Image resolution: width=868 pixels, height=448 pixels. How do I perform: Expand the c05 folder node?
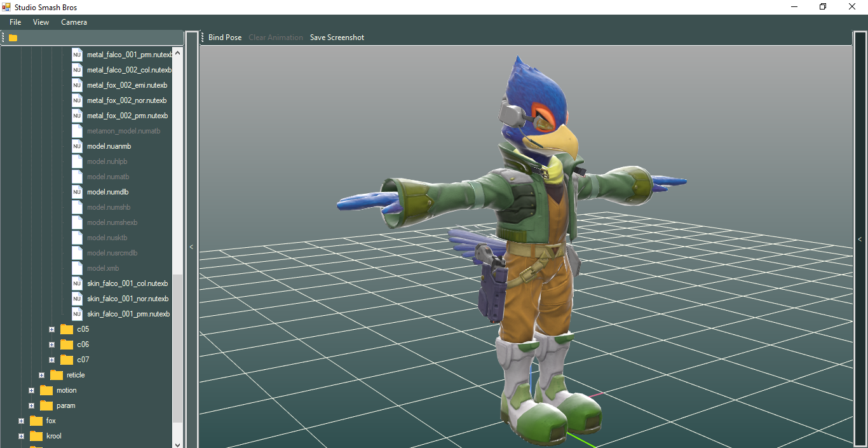51,329
